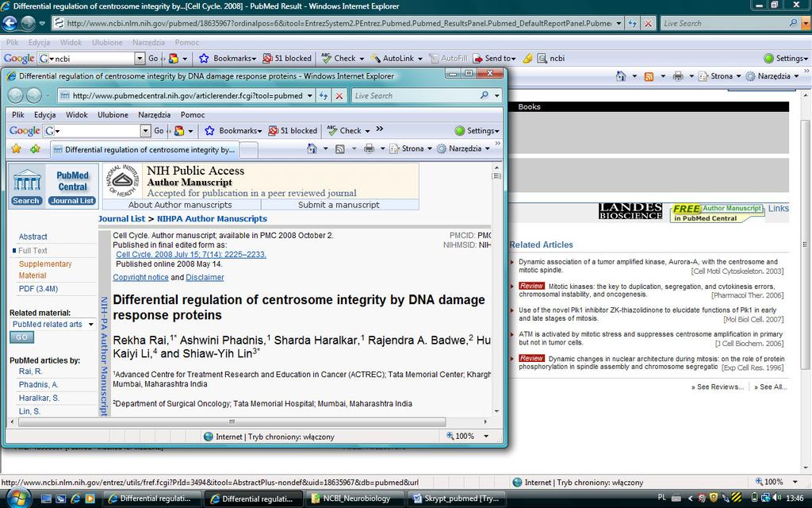This screenshot has width=812, height=508.
Task: Open Cell Cycle 2008 July 15 citation link
Action: tap(191, 255)
